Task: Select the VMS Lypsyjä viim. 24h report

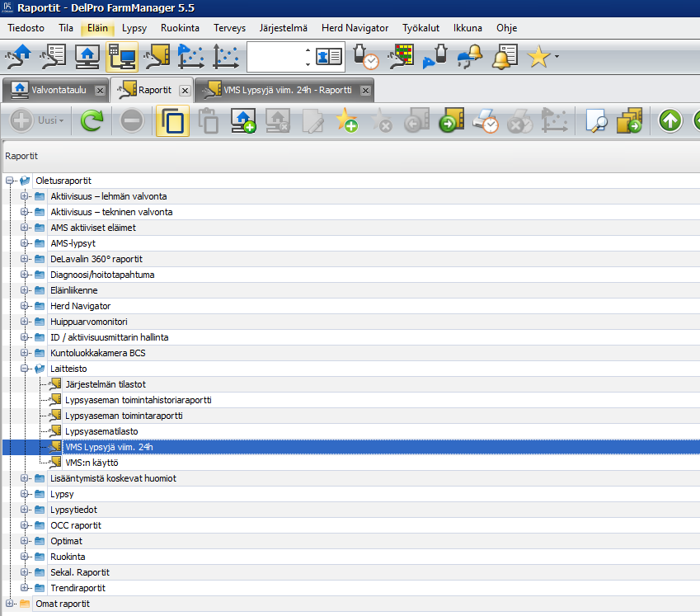Action: (109, 447)
